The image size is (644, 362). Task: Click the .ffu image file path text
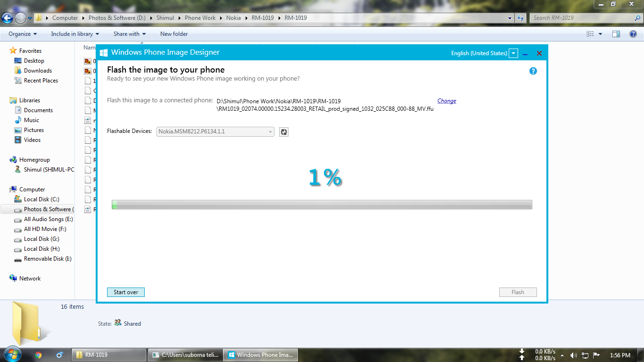(x=325, y=105)
